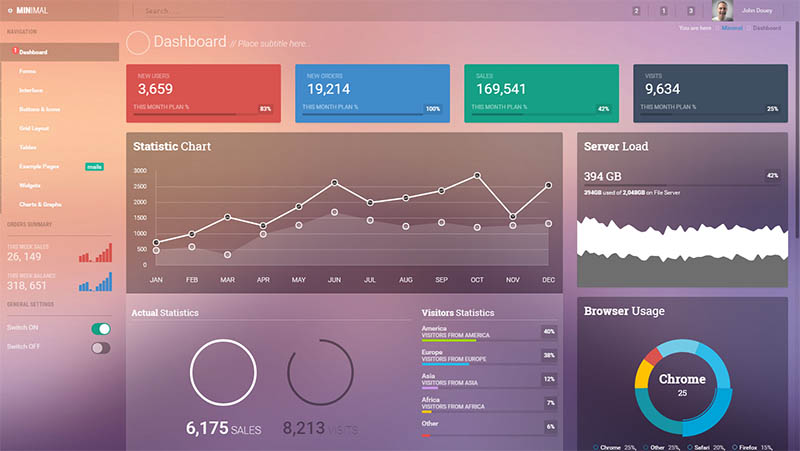Image resolution: width=800 pixels, height=451 pixels.
Task: Enable the Switch OFF toggle
Action: point(100,347)
